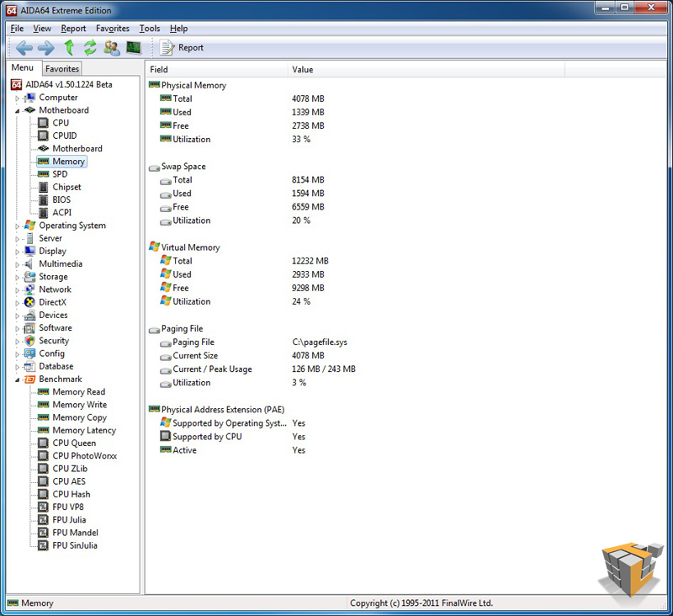Click the Database icon in tree
Screen dimensions: 673x616
coord(29,366)
